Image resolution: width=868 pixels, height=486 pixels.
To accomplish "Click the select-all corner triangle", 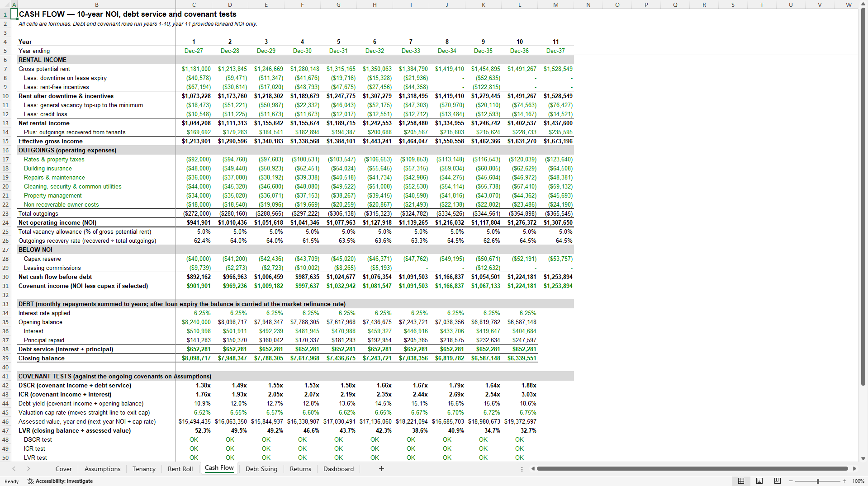I will click(5, 5).
